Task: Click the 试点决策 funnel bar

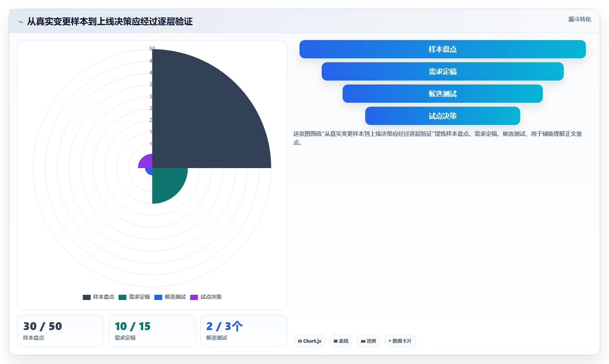Action: 442,116
